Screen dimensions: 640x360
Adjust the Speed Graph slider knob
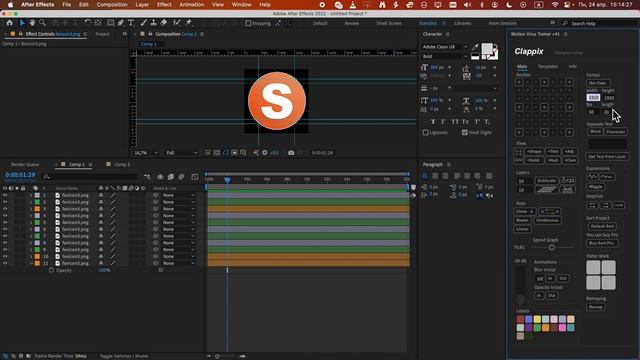coord(552,247)
